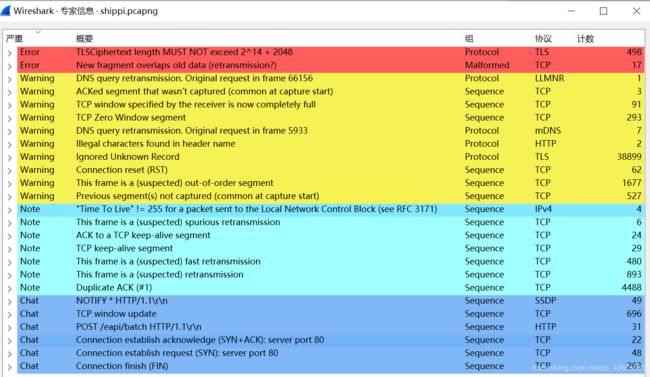The image size is (650, 377).
Task: Sort by the 协议 protocol column header
Action: 543,39
